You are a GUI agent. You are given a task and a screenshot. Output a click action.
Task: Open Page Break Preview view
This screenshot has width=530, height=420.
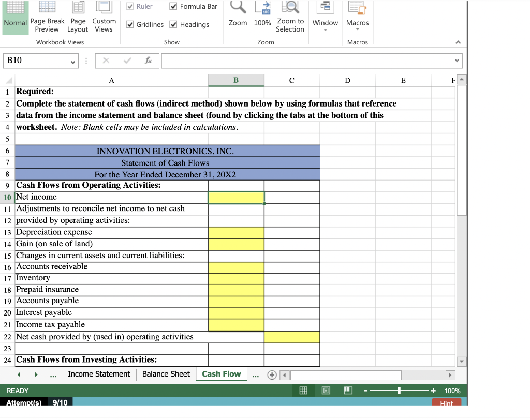[47, 17]
